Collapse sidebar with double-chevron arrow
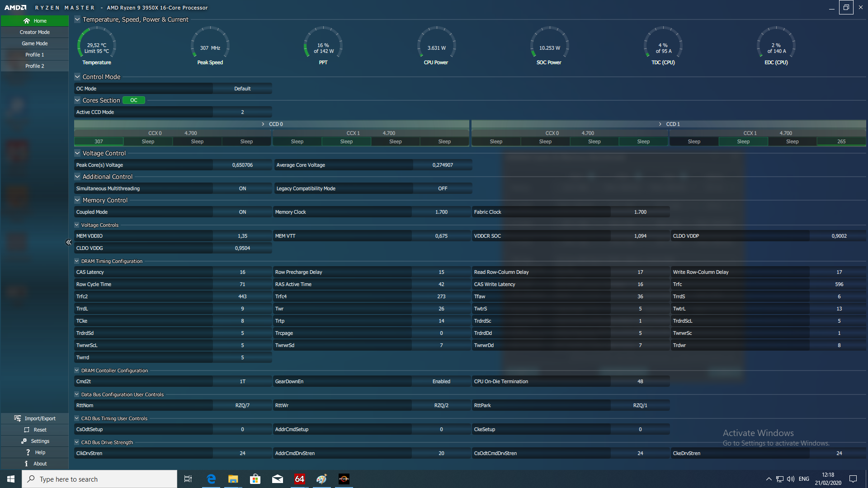This screenshot has width=868, height=488. pos(69,242)
